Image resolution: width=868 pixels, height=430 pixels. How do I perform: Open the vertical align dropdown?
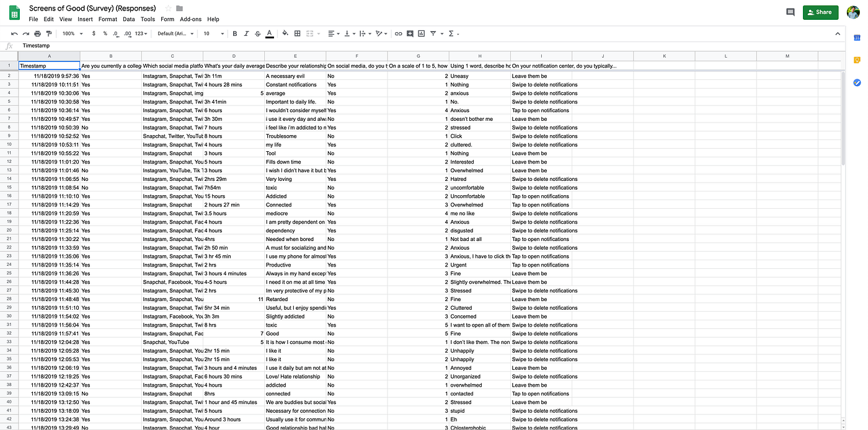click(349, 33)
